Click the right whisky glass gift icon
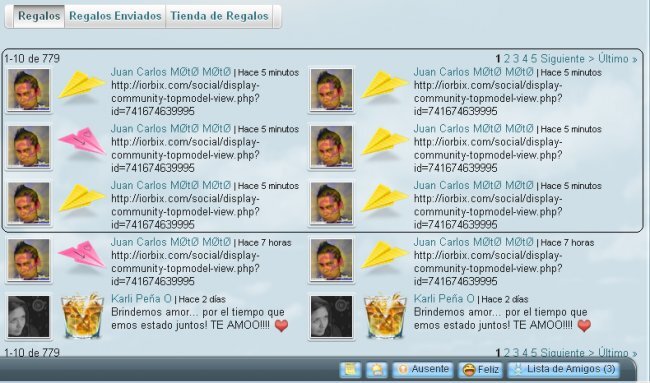 384,316
